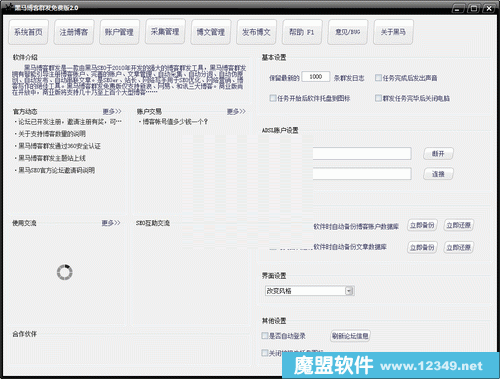Go to 注册博客 section
Screen dimensions: 500x379
[74, 32]
